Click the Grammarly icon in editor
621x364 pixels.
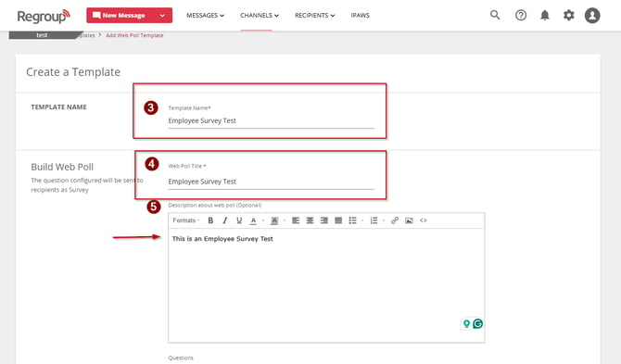(478, 323)
